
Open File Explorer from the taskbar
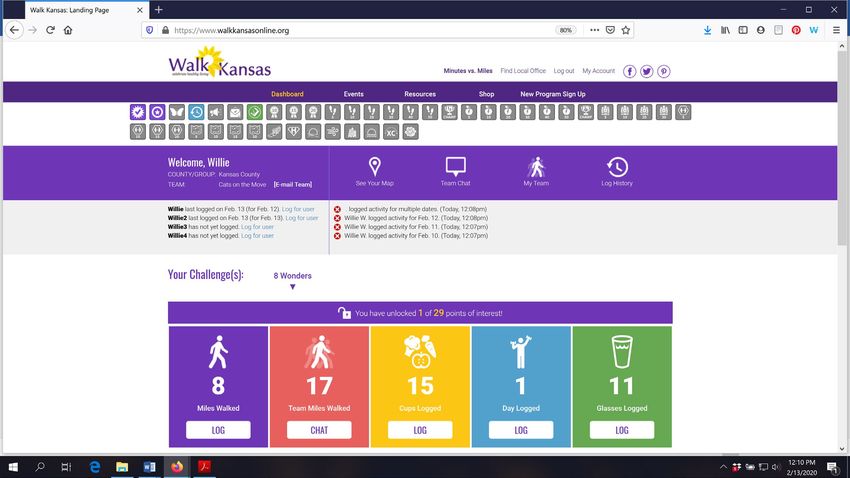(122, 467)
